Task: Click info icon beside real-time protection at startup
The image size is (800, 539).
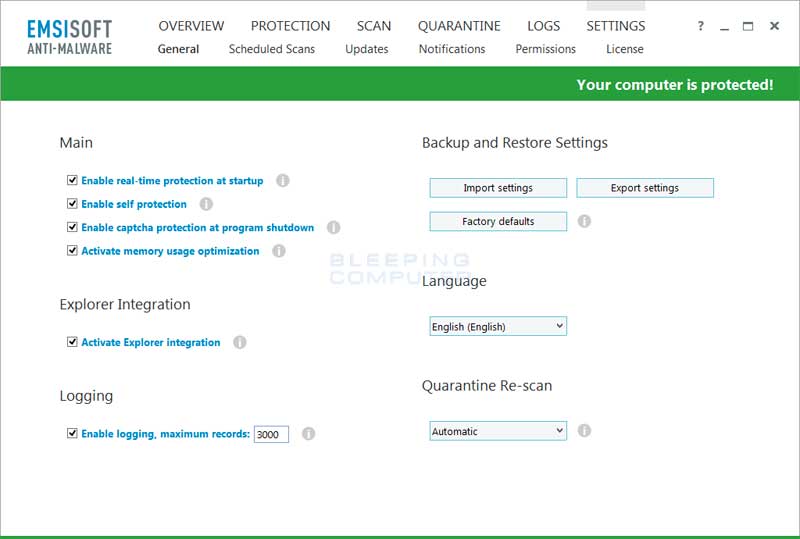Action: pos(283,181)
